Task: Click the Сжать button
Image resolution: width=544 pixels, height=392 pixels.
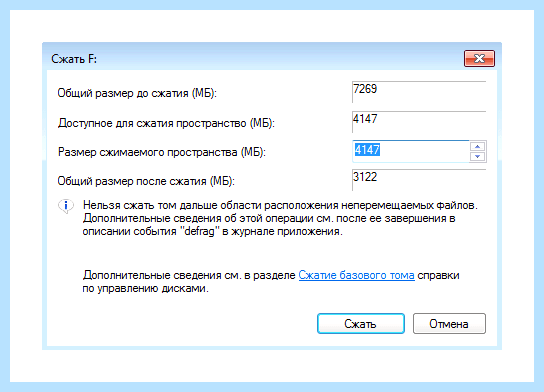Action: coord(361,324)
